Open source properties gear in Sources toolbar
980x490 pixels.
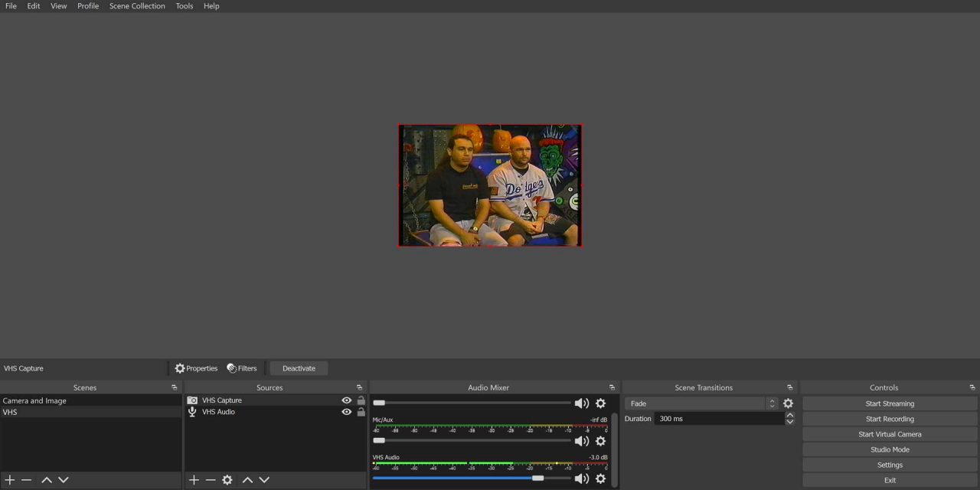click(x=227, y=480)
